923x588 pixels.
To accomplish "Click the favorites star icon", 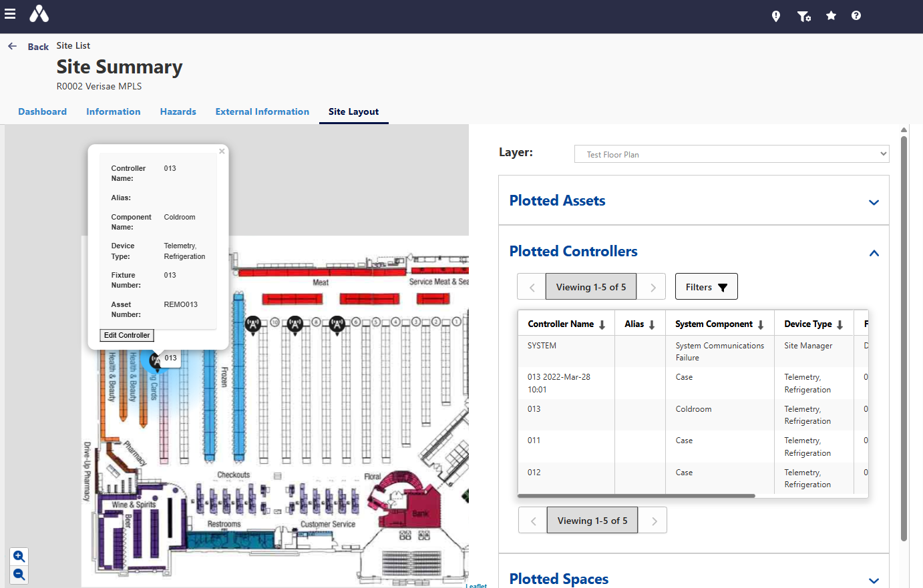I will pyautogui.click(x=831, y=15).
